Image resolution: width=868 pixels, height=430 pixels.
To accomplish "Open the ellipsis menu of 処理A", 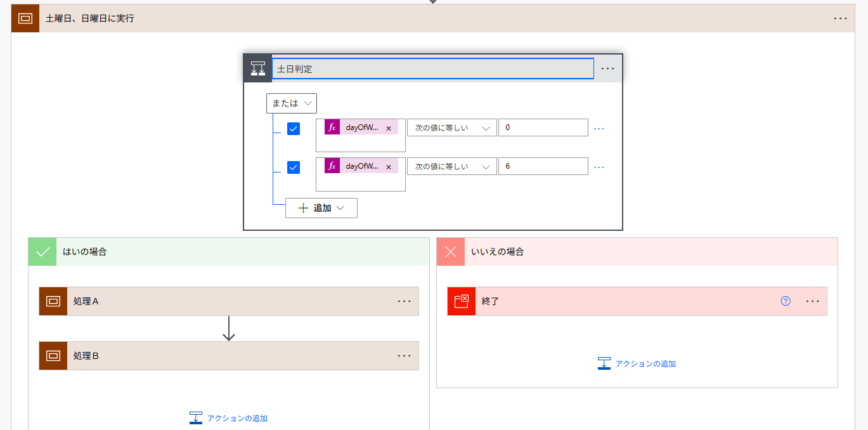I will [x=405, y=301].
